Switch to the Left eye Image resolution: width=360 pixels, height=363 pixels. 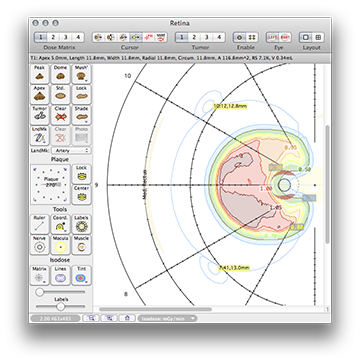[x=272, y=37]
